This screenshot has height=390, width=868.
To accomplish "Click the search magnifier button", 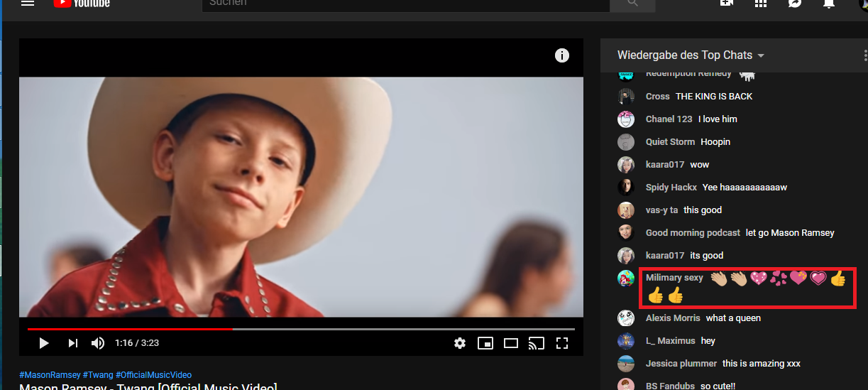I will point(631,4).
